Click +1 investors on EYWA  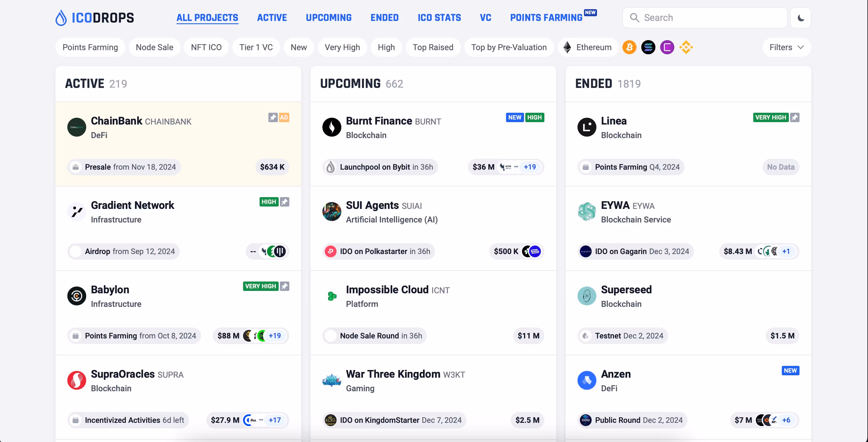pos(786,251)
